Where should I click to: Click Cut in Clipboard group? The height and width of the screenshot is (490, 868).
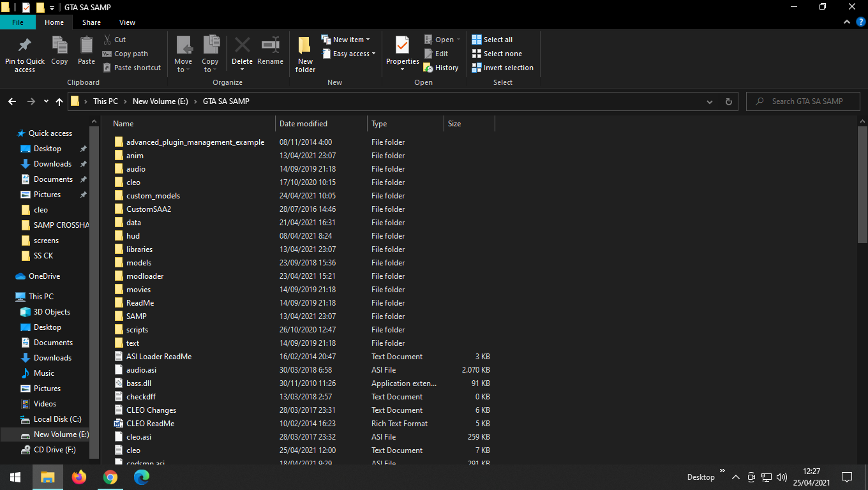tap(114, 40)
